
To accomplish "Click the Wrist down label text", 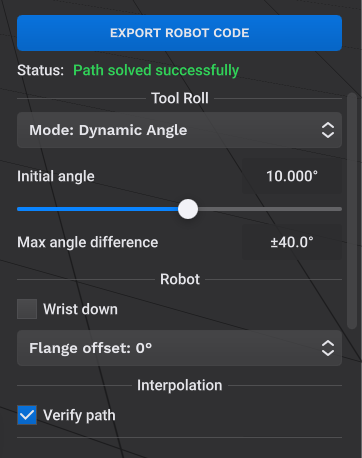I will click(80, 309).
